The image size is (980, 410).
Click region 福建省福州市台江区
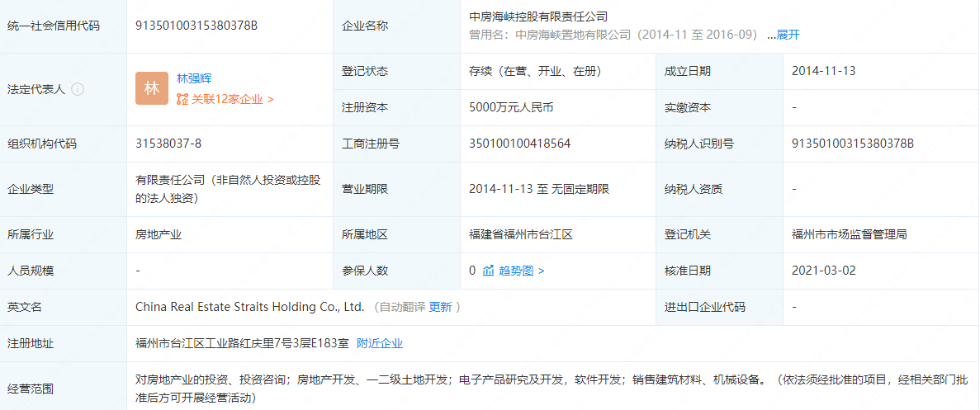point(521,234)
